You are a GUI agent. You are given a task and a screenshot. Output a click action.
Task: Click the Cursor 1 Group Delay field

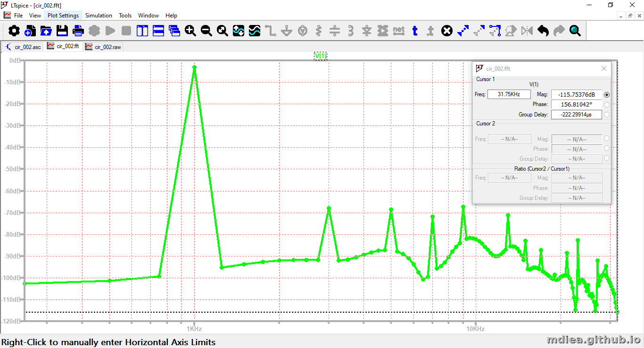[577, 115]
